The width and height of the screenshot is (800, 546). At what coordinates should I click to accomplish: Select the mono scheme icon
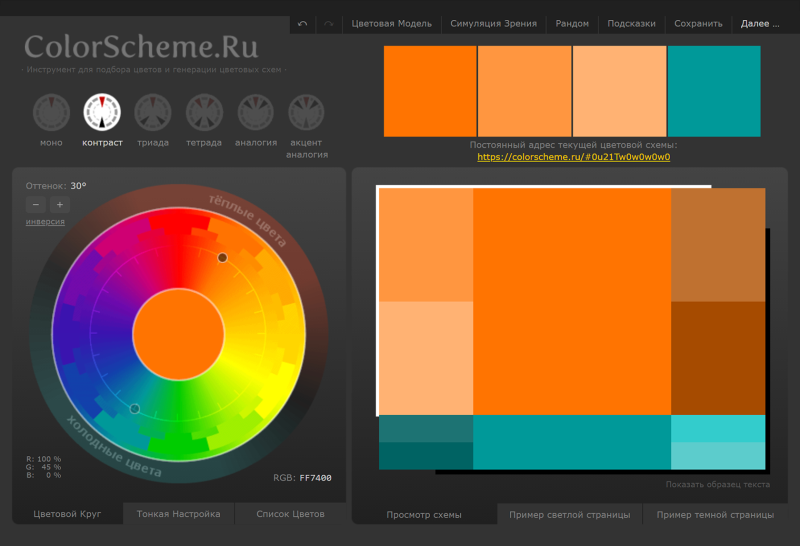click(x=51, y=112)
